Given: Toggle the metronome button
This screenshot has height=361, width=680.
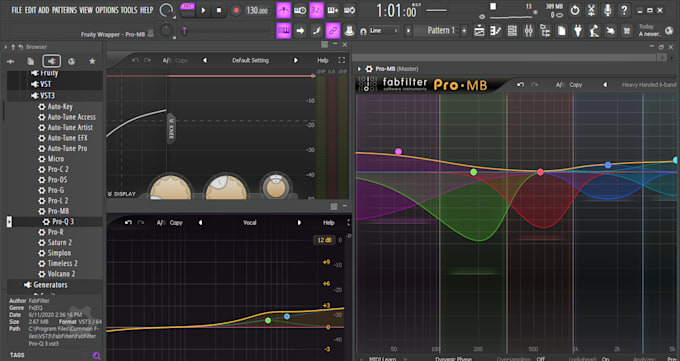Looking at the screenshot, I should coord(284,10).
